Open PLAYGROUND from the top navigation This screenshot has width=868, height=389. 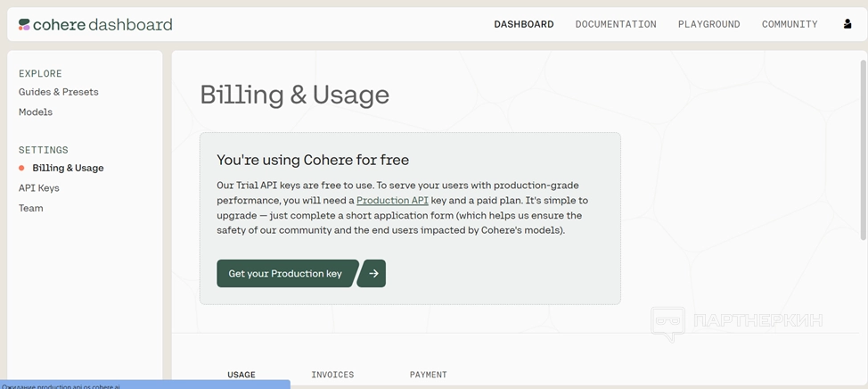[708, 24]
